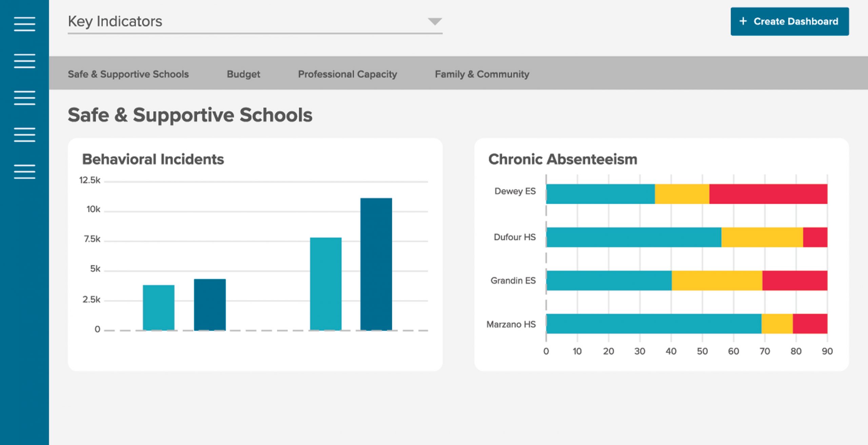Click the Dufour HS teal bar segment
This screenshot has width=868, height=445.
634,237
